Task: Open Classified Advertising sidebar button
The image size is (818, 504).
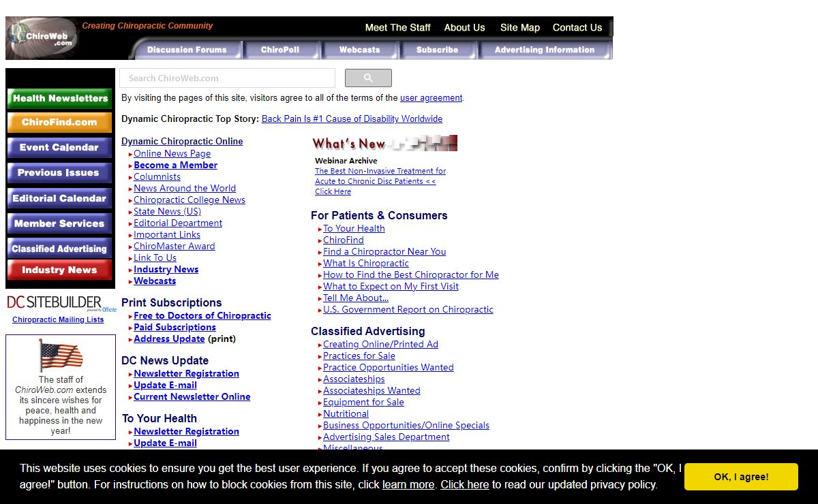Action: (60, 249)
